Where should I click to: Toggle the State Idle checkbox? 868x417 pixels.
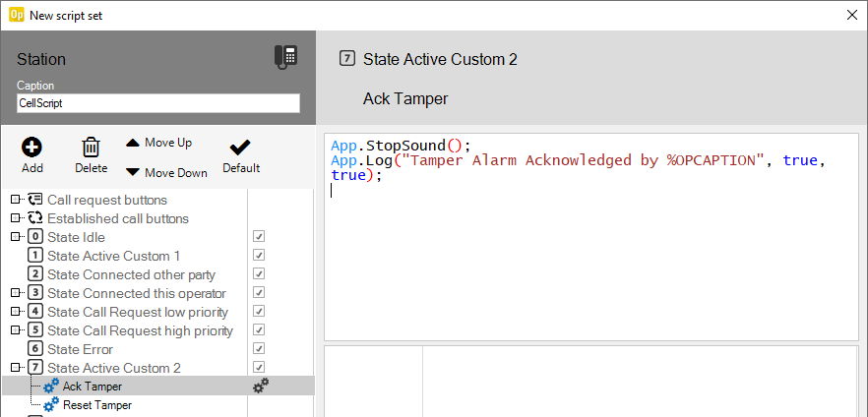[x=259, y=237]
